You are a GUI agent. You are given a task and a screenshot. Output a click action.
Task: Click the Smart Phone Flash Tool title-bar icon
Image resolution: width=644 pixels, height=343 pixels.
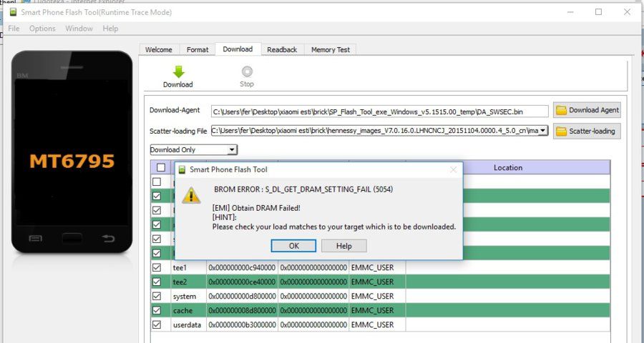pos(13,12)
